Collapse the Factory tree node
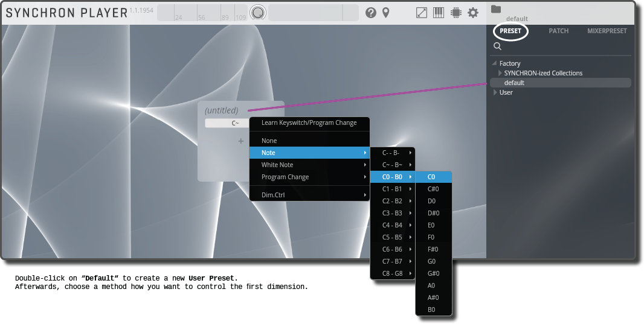644x324 pixels. click(x=494, y=63)
